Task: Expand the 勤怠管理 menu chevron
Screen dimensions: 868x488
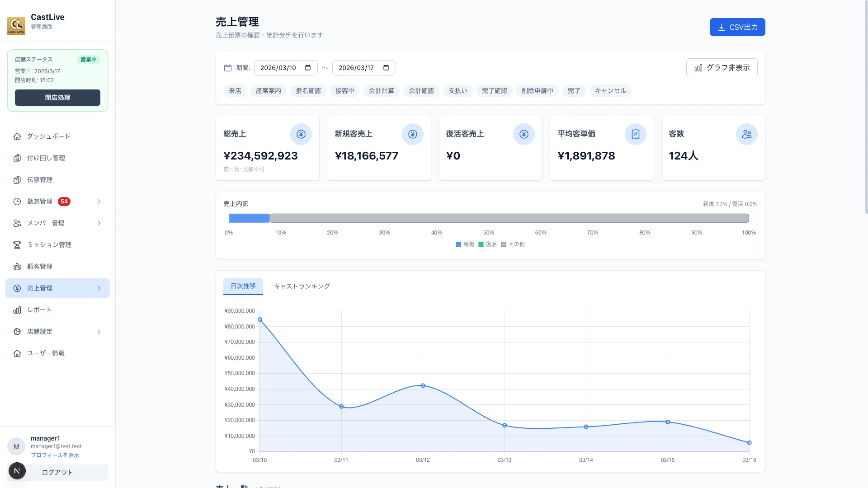Action: (99, 202)
